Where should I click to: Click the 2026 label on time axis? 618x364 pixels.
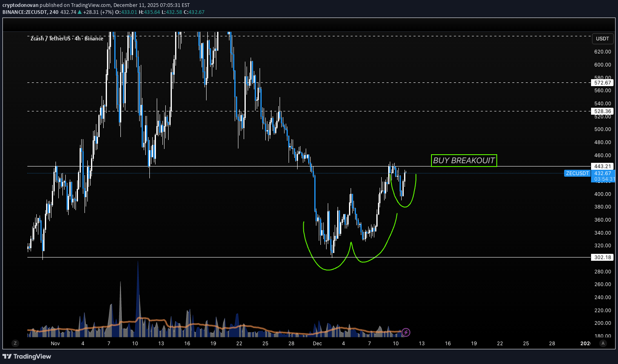pyautogui.click(x=585, y=343)
